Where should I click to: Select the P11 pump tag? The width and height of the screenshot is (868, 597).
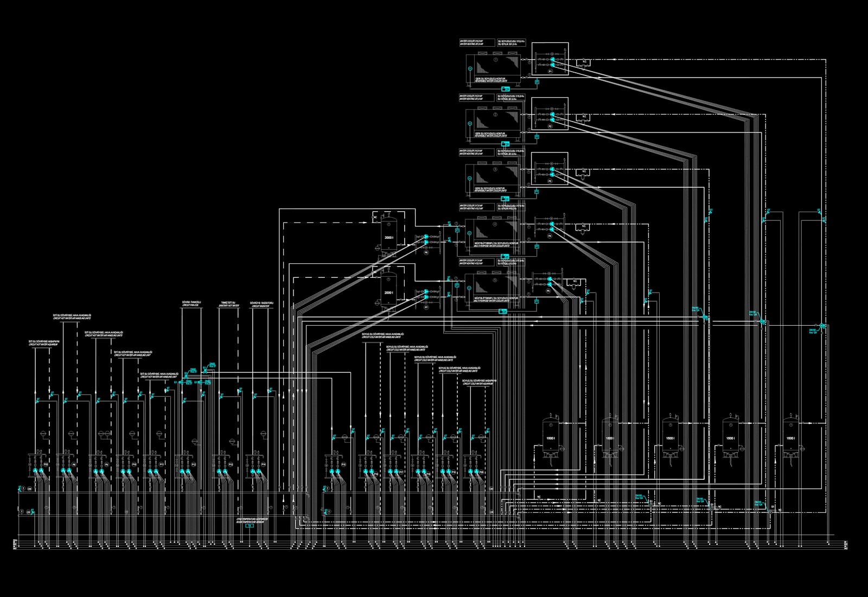point(161,465)
